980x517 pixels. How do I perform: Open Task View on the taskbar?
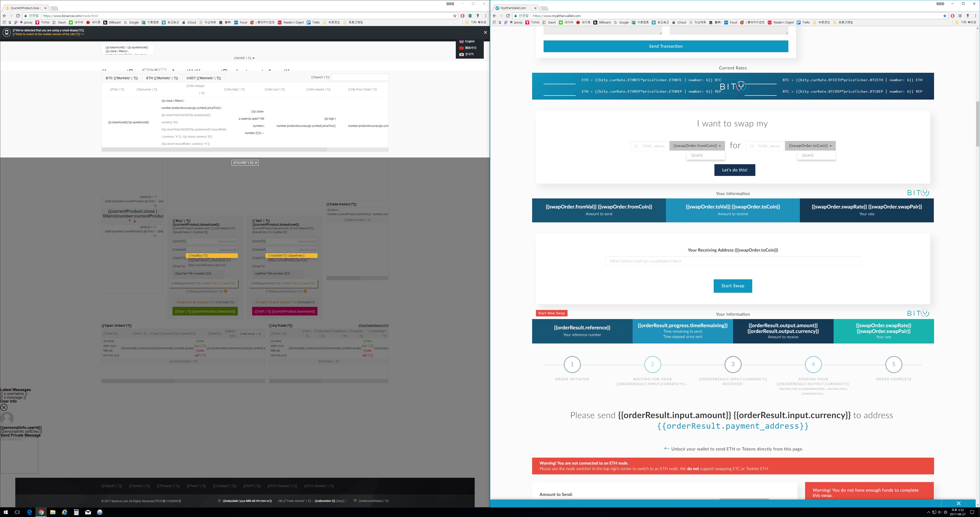coord(17,512)
